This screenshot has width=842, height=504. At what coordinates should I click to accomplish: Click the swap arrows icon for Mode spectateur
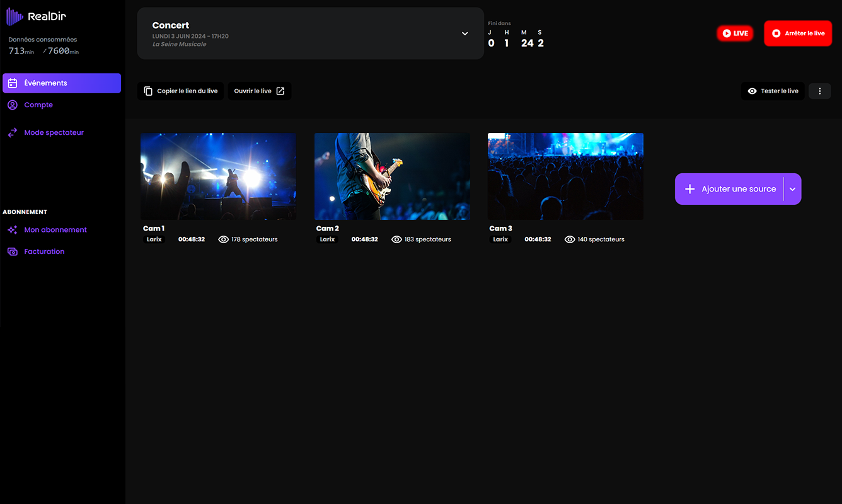pos(13,133)
